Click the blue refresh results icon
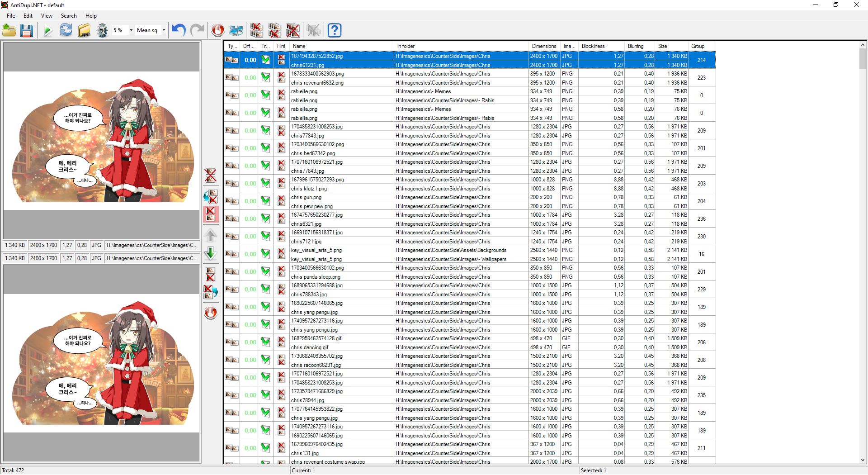 coord(66,30)
